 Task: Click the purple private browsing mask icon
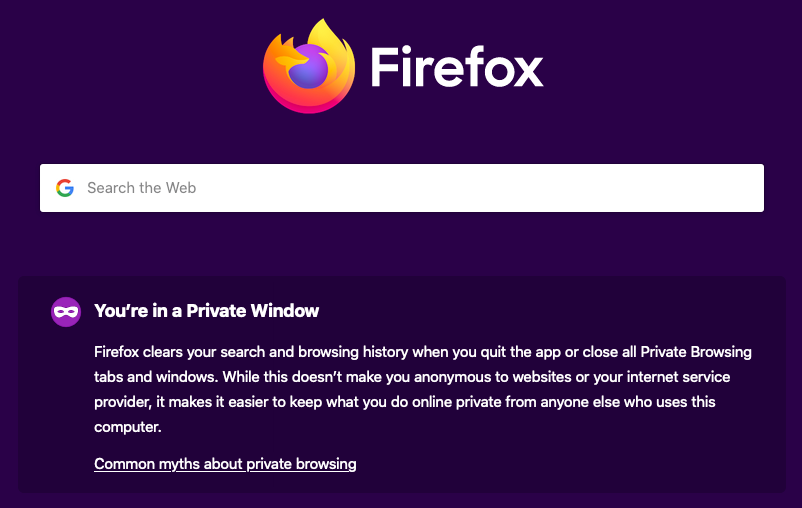(x=66, y=312)
